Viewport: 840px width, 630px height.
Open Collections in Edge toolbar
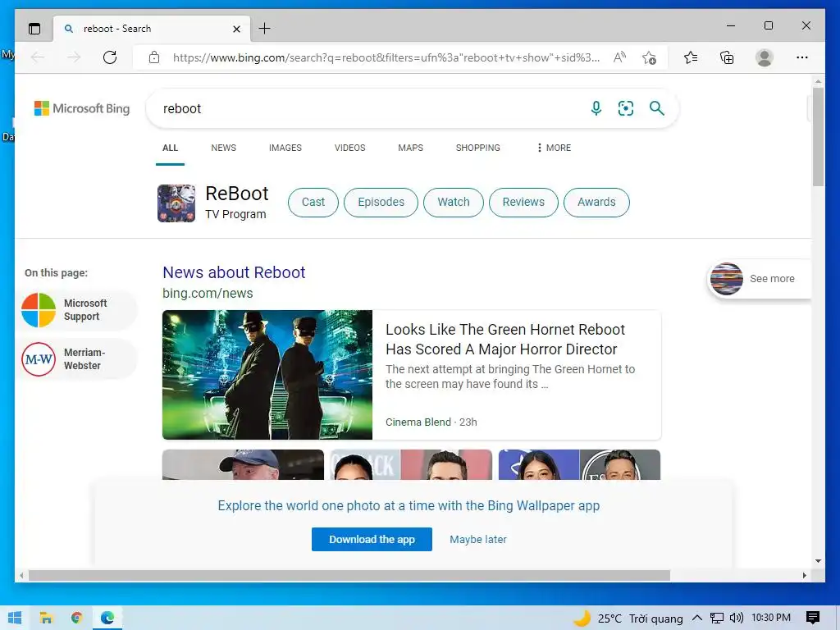pos(727,57)
